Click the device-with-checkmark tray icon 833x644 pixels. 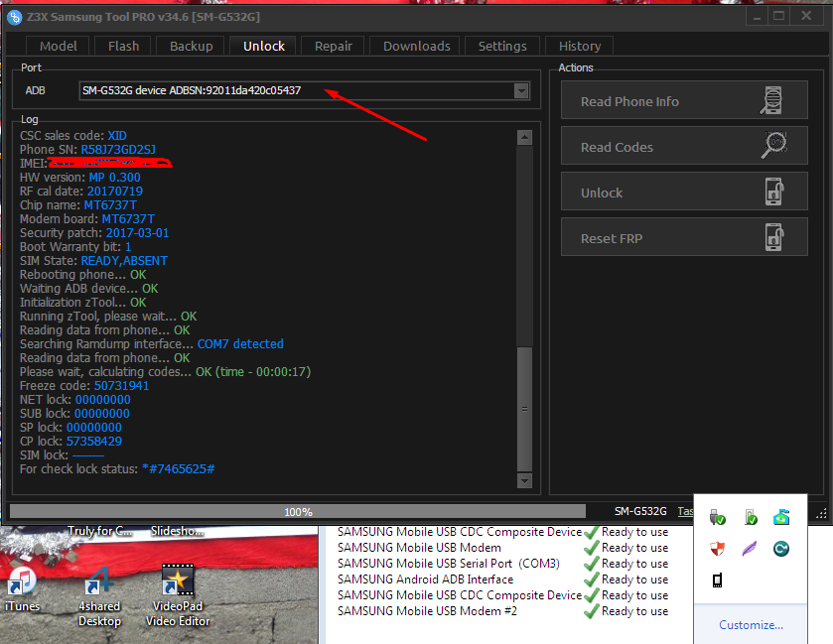(x=751, y=517)
